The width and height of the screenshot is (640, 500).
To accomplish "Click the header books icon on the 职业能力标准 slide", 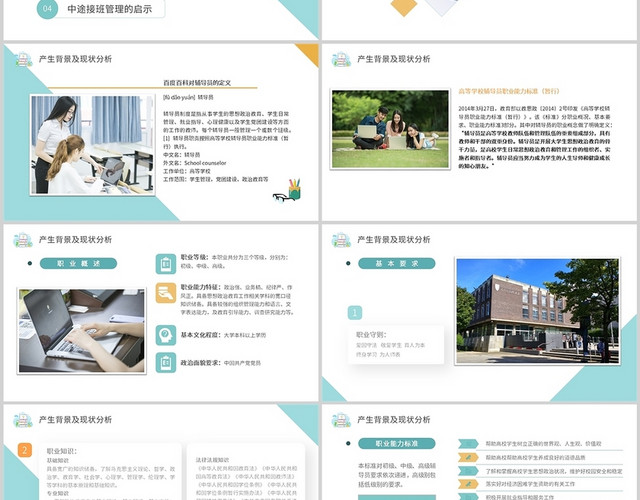I will (x=341, y=420).
